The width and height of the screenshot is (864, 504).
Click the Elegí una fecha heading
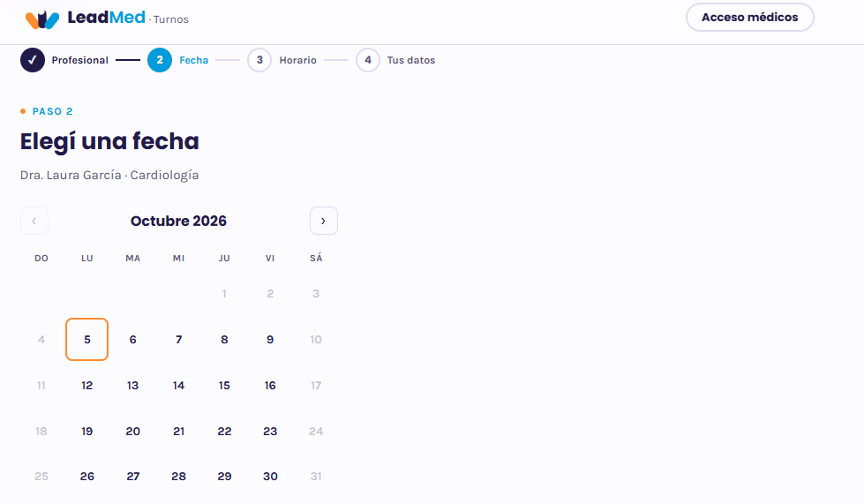(109, 142)
